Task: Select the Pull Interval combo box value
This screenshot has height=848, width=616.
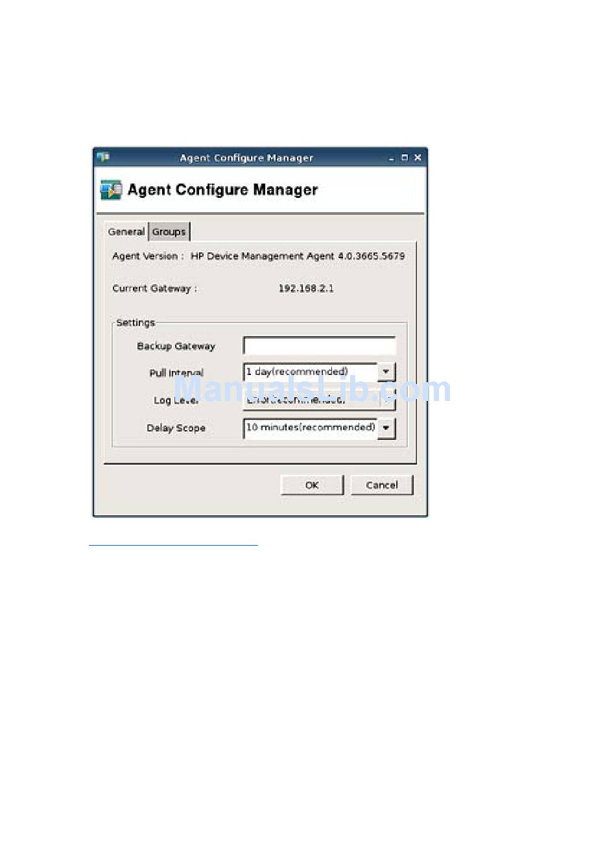Action: pyautogui.click(x=310, y=372)
